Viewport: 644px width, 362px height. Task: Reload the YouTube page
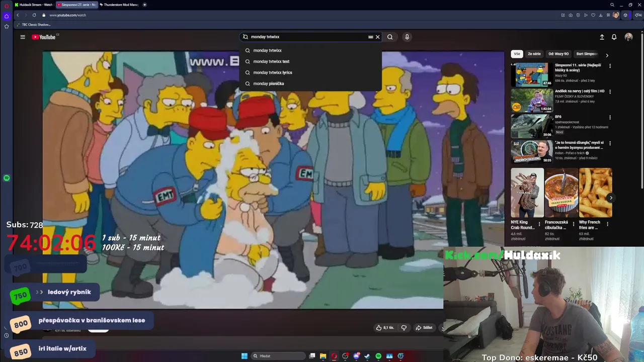(35, 15)
